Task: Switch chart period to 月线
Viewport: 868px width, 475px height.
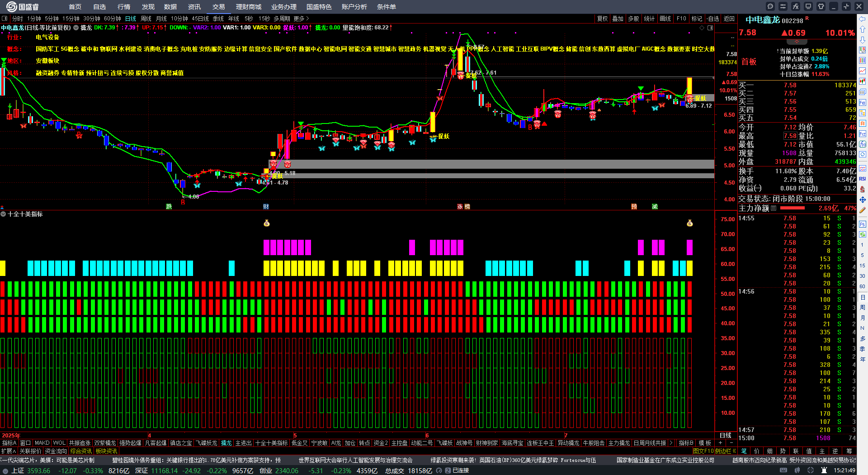Action: 161,19
